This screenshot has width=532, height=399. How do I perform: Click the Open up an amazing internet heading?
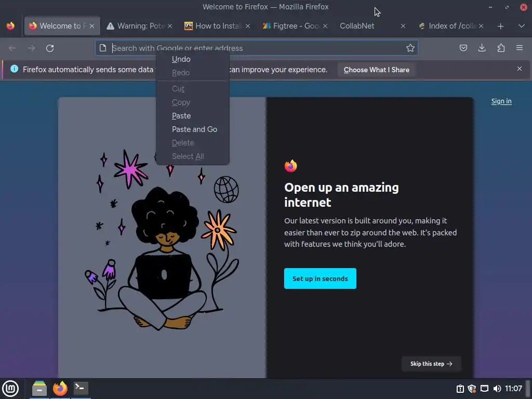pos(341,195)
